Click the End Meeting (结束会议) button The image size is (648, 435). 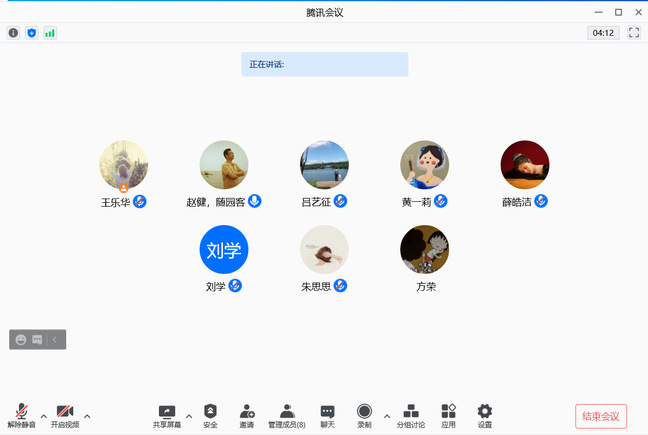(x=601, y=416)
